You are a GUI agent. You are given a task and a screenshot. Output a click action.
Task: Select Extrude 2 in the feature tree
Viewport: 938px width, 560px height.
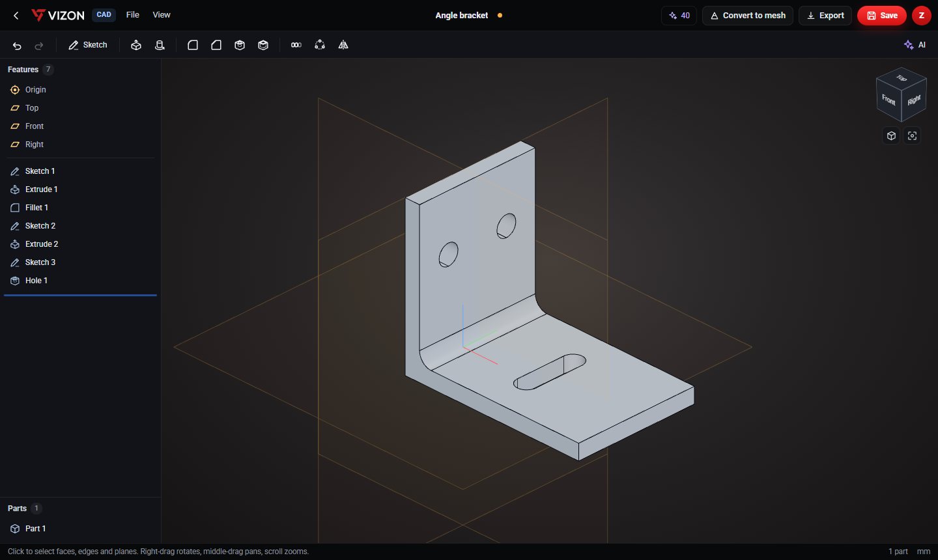(80, 244)
